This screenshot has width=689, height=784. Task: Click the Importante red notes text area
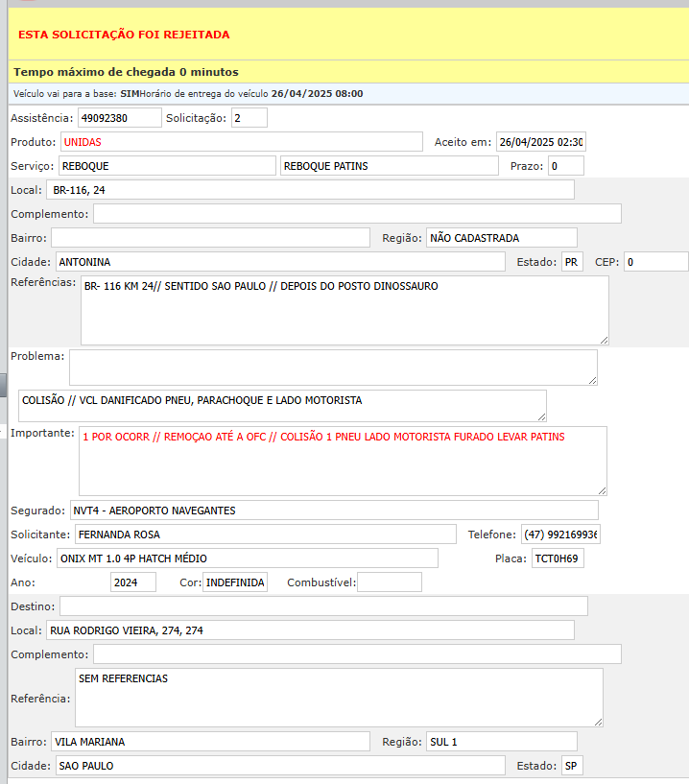[343, 461]
